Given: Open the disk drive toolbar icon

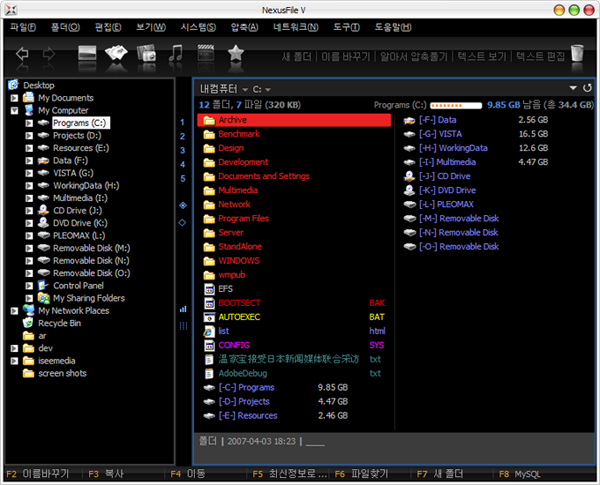Looking at the screenshot, I should [x=87, y=53].
